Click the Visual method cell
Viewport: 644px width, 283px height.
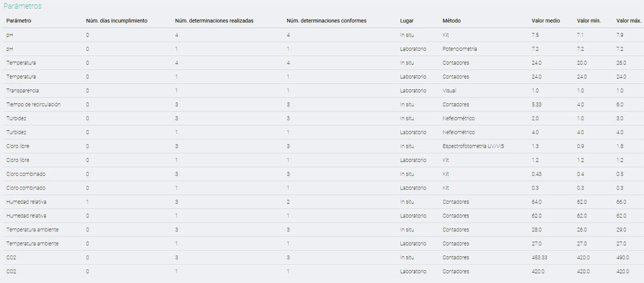(449, 91)
